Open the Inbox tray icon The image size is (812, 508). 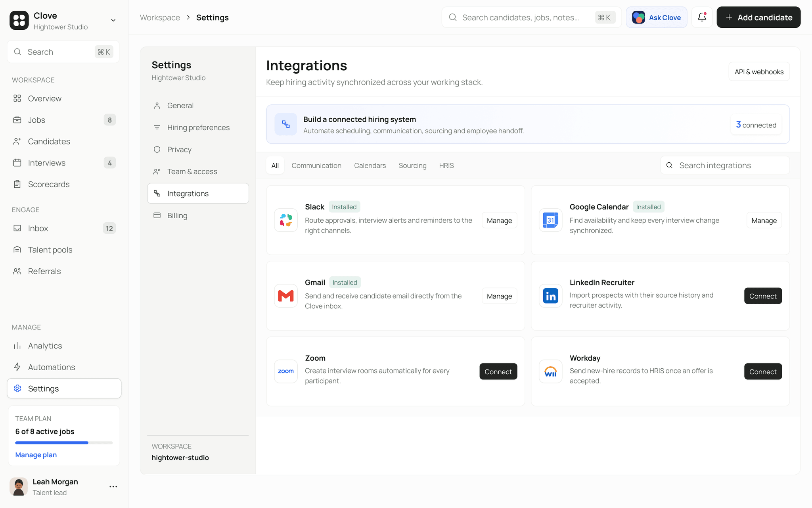click(x=17, y=228)
